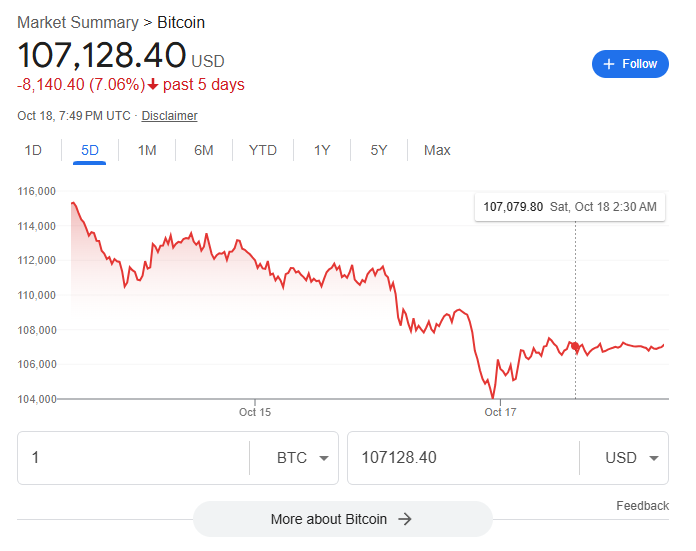Image resolution: width=696 pixels, height=551 pixels.
Task: Click the Follow button
Action: [x=630, y=64]
